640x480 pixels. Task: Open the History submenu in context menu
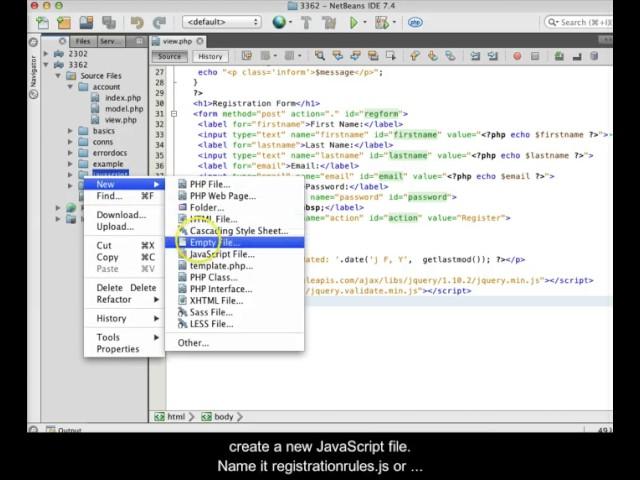click(x=124, y=318)
